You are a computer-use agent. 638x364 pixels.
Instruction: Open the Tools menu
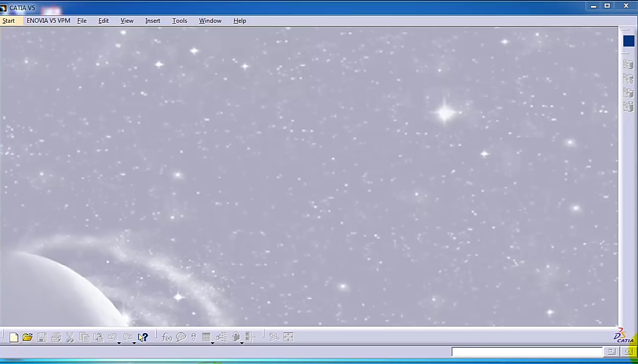coord(179,21)
